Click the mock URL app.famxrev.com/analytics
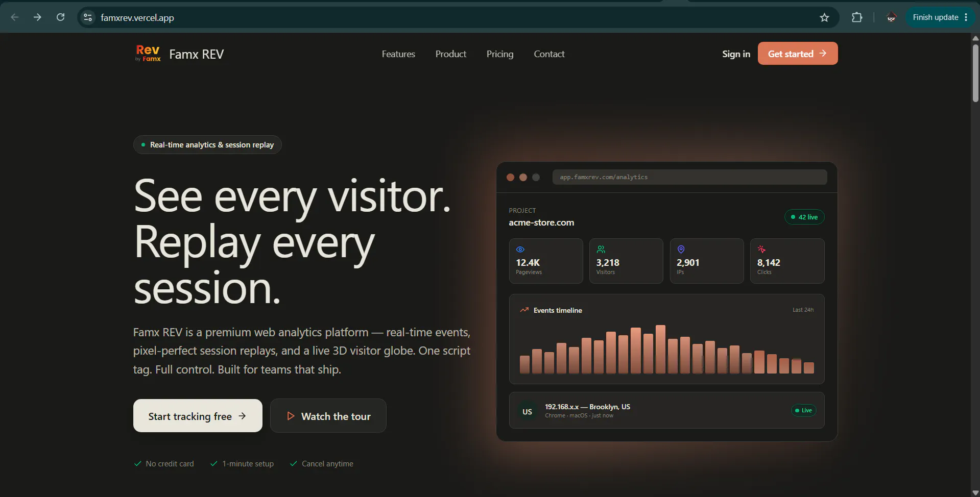The image size is (980, 497). click(x=604, y=177)
